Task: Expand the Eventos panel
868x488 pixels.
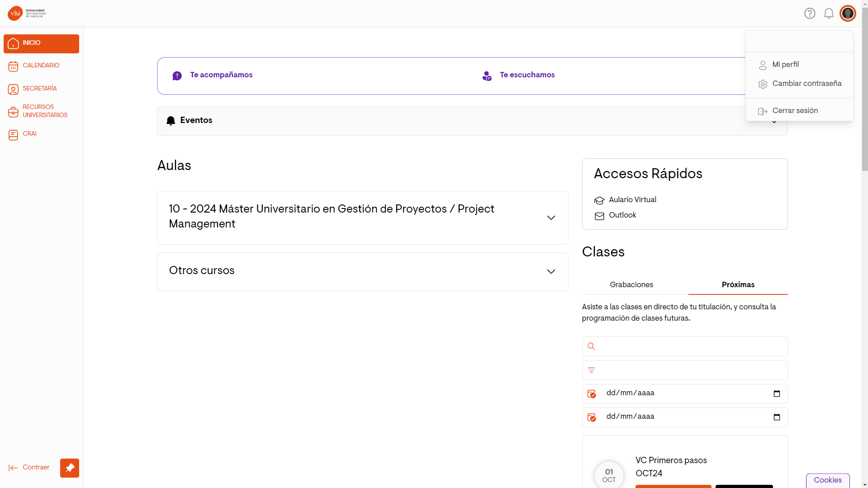Action: tap(472, 121)
